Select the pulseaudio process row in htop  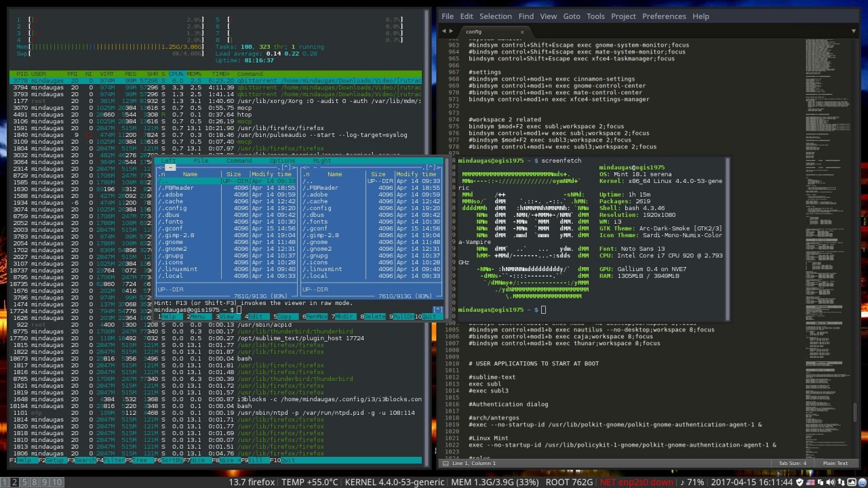(216, 135)
